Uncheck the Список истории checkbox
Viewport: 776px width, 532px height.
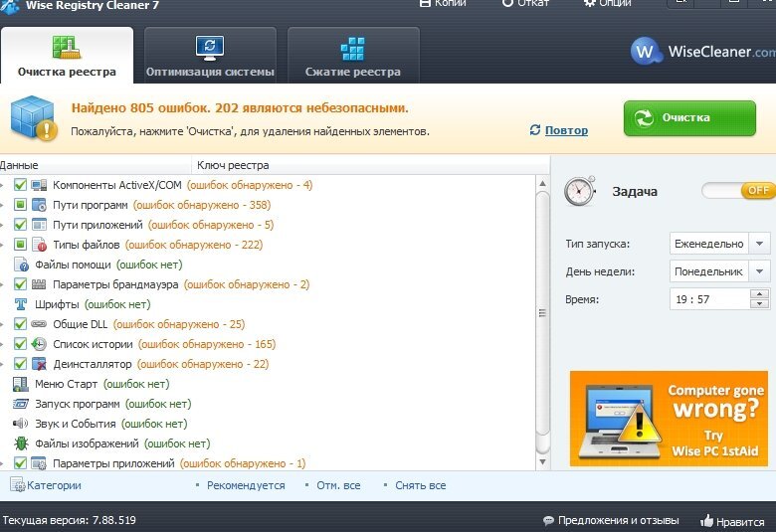point(20,343)
